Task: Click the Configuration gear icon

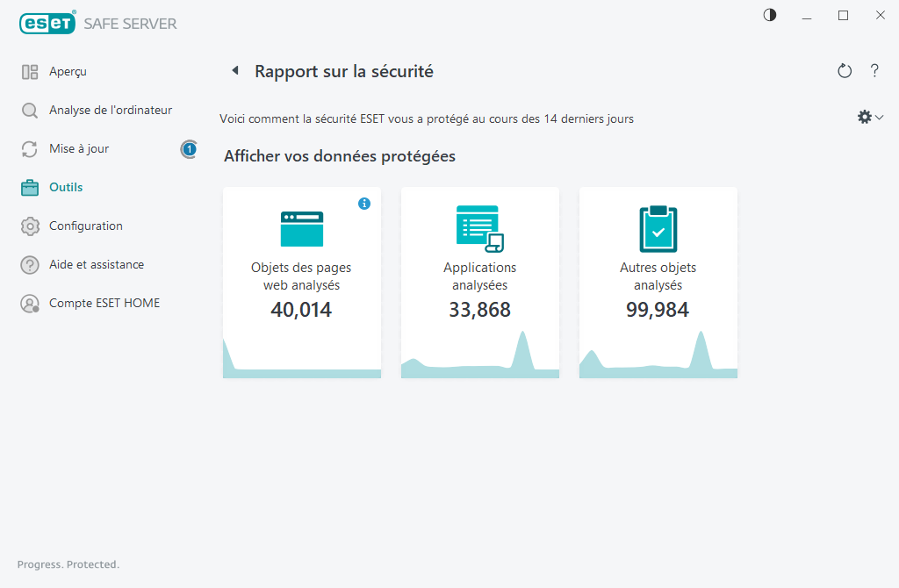Action: click(x=30, y=226)
